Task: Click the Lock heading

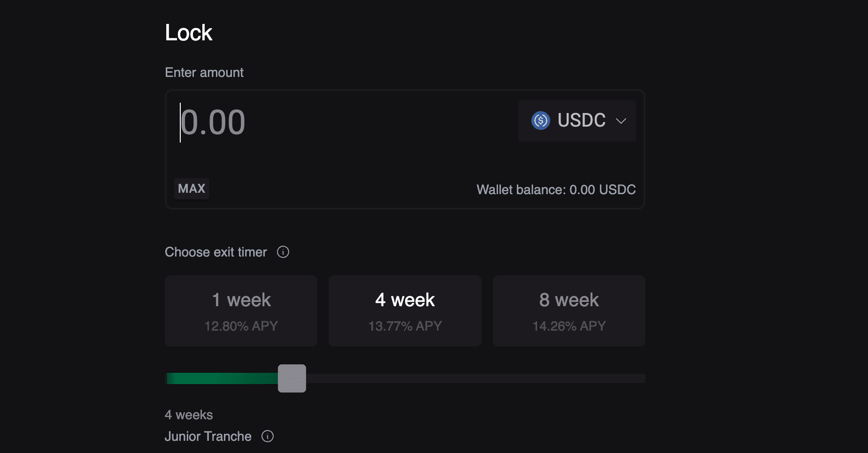Action: pos(189,32)
